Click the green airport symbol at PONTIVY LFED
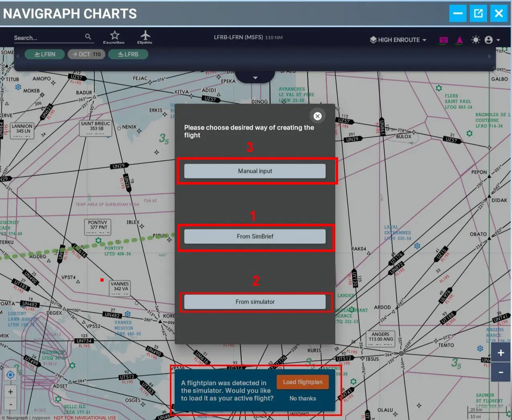The height and width of the screenshot is (420, 512). (x=98, y=241)
